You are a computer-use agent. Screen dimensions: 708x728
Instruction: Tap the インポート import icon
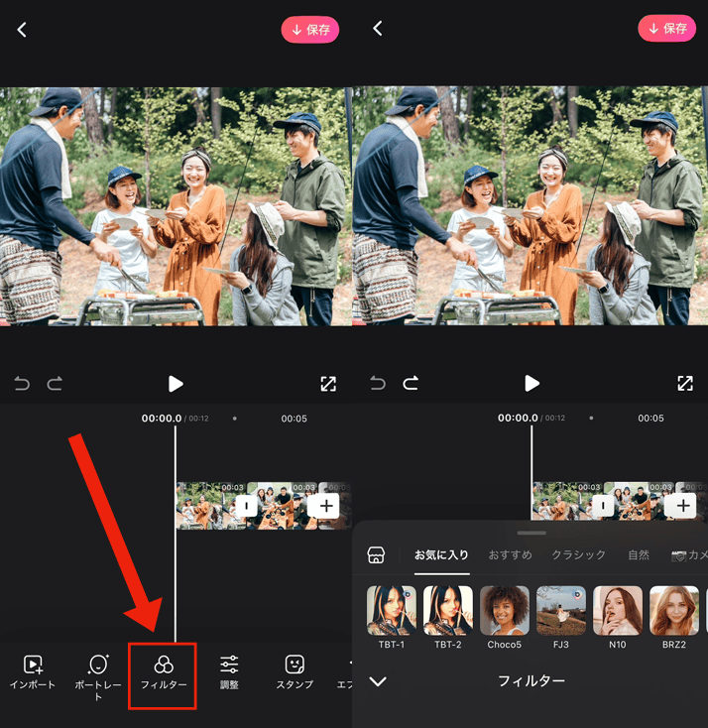coord(33,672)
